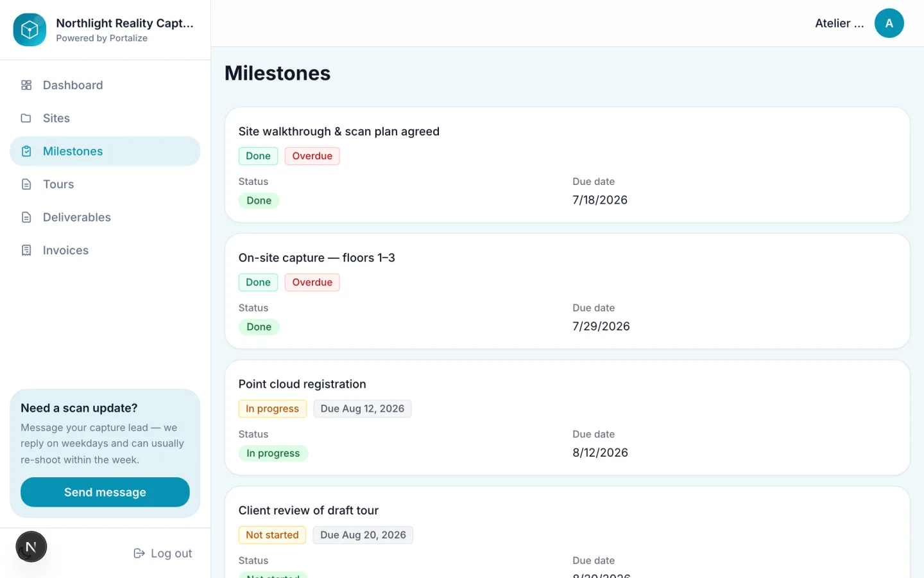Click the Sites folder icon
Screen dimensions: 924x578
pos(26,118)
